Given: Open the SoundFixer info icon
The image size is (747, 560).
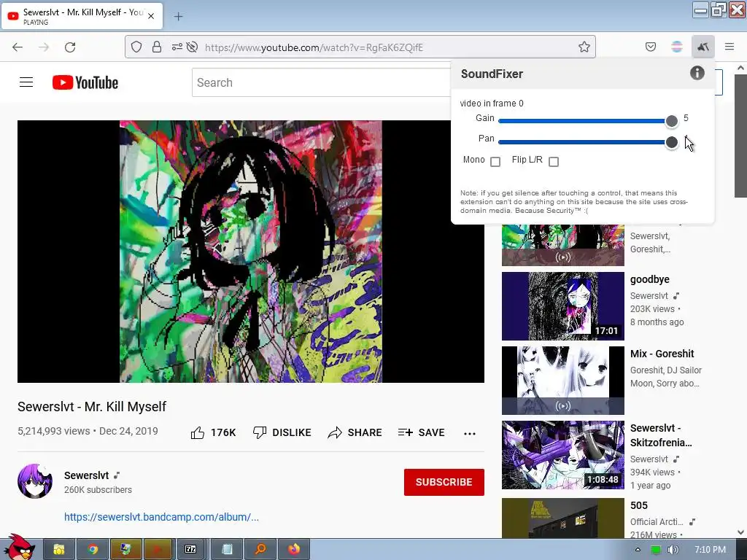Looking at the screenshot, I should [x=697, y=73].
